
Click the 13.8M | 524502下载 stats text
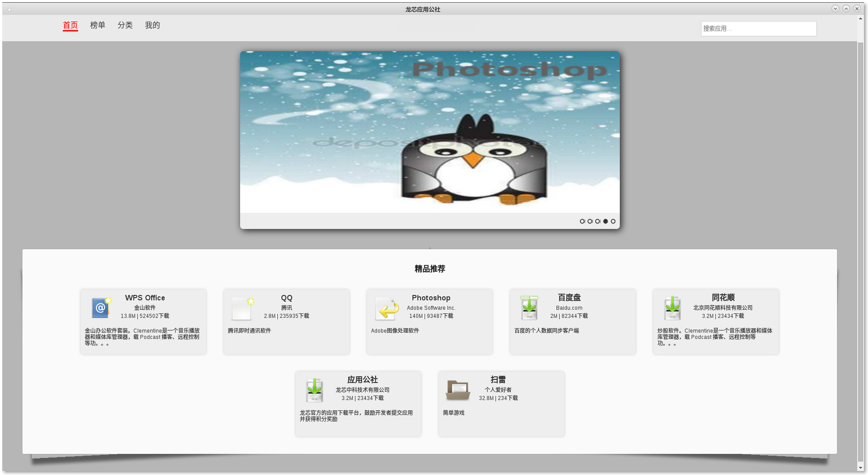click(x=145, y=316)
